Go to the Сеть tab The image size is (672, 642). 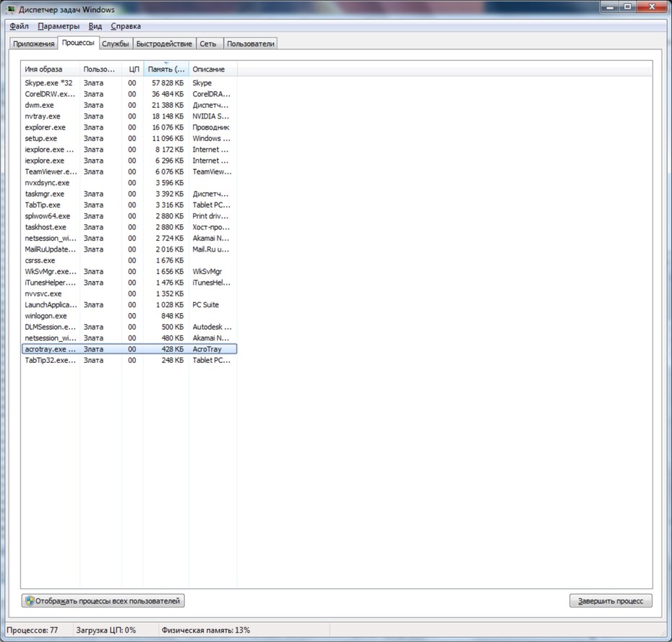[210, 44]
